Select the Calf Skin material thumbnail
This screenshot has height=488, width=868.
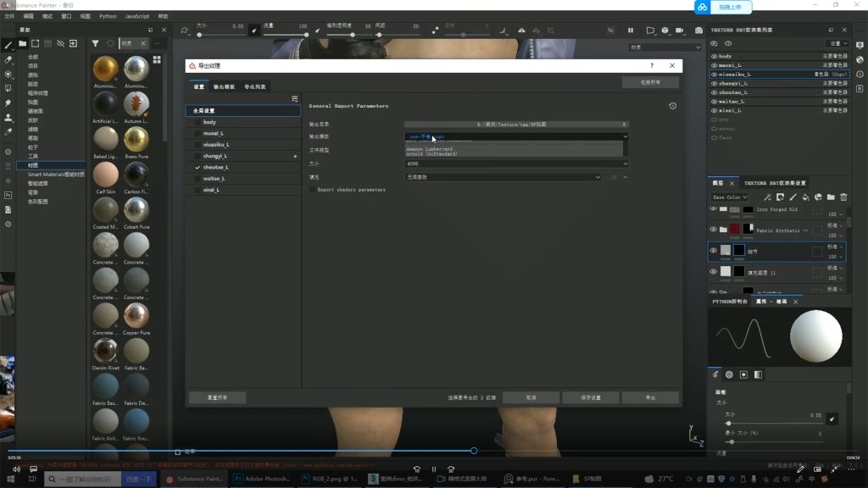pyautogui.click(x=106, y=175)
